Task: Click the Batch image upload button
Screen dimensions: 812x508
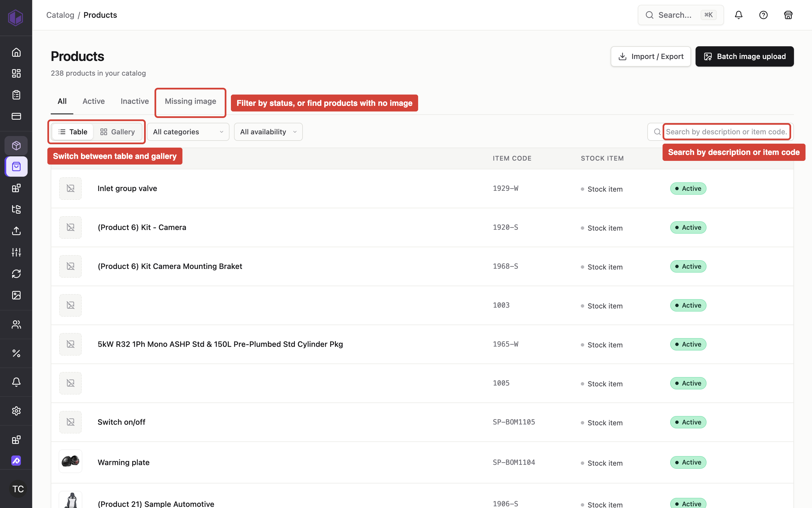Action: pos(745,56)
